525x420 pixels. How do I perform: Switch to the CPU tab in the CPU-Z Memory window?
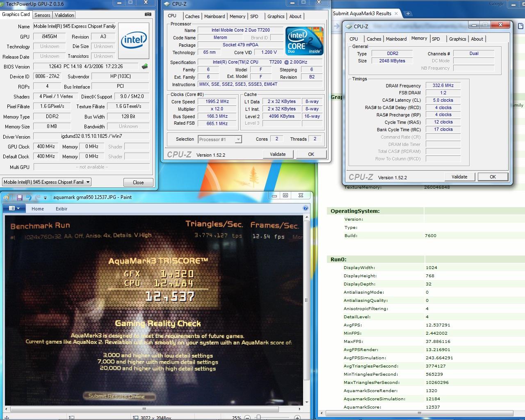pos(354,39)
